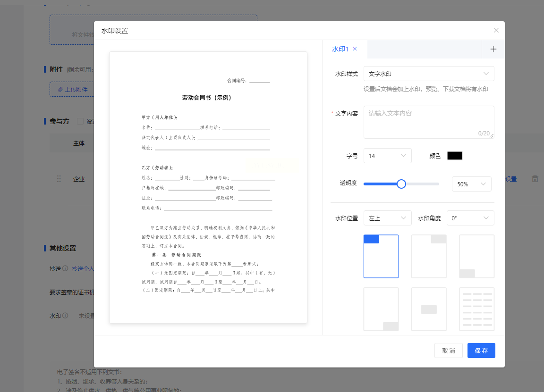The width and height of the screenshot is (544, 392).
Task: Select tiled watermark layout thumbnail
Action: point(476,309)
